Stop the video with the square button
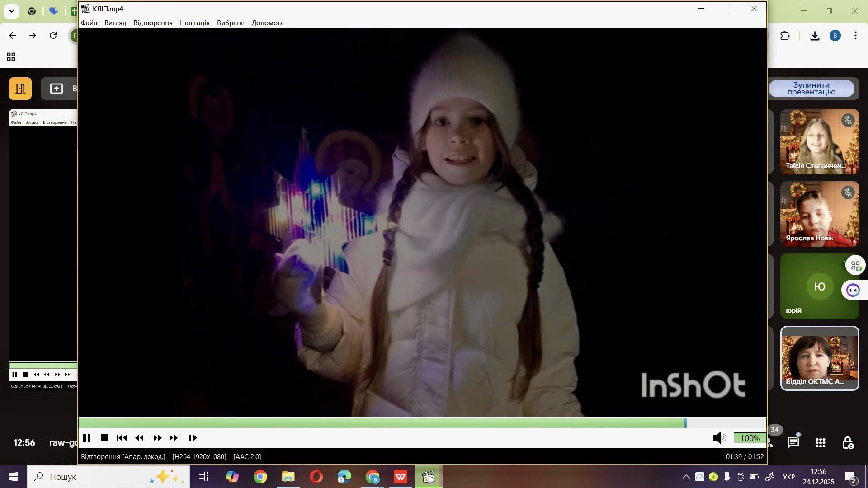 coord(104,438)
